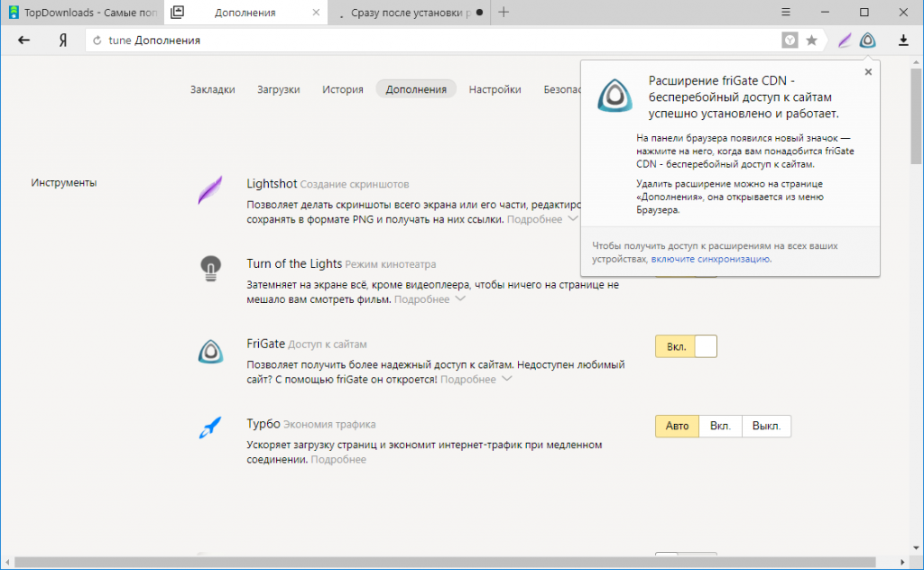Set Turbo mode to Выкл.
924x570 pixels.
(766, 426)
